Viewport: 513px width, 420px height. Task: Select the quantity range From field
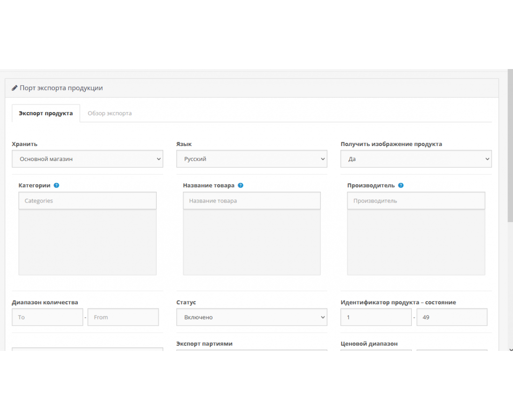(123, 317)
